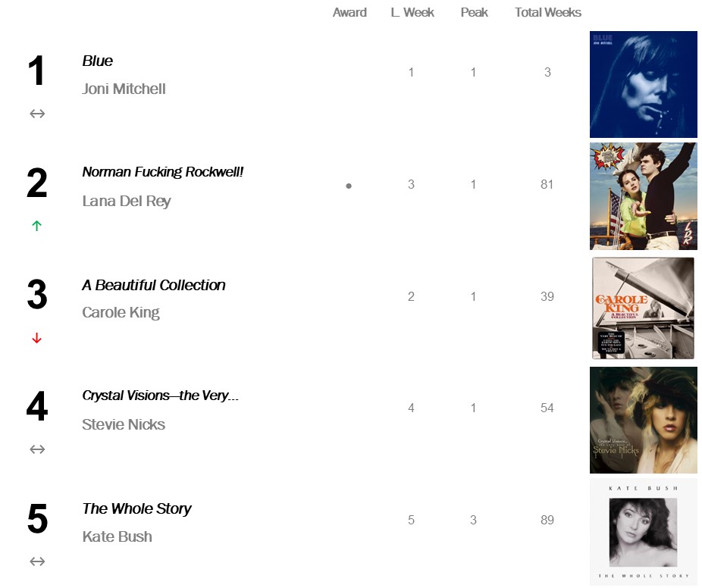Image resolution: width=702 pixels, height=588 pixels.
Task: Click the Peak column header
Action: click(474, 12)
